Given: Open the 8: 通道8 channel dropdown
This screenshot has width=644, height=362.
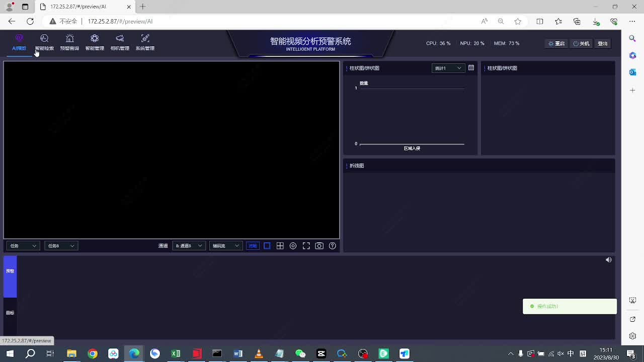Looking at the screenshot, I should pos(189,246).
